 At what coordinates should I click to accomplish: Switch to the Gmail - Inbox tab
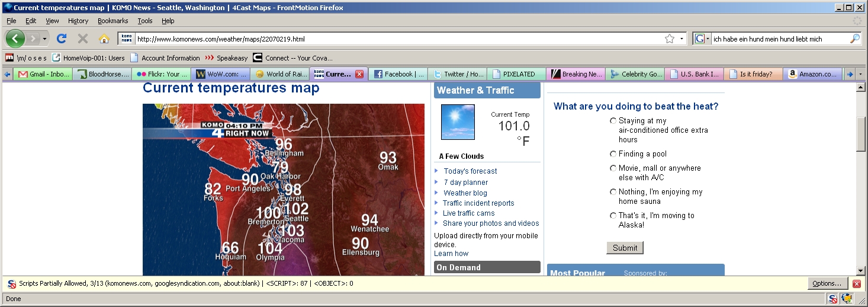pyautogui.click(x=43, y=74)
